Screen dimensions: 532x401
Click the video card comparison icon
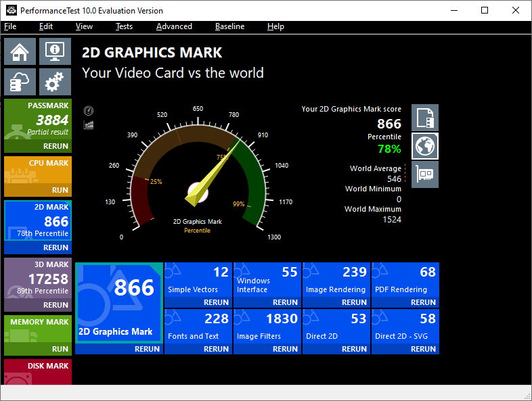coord(425,174)
